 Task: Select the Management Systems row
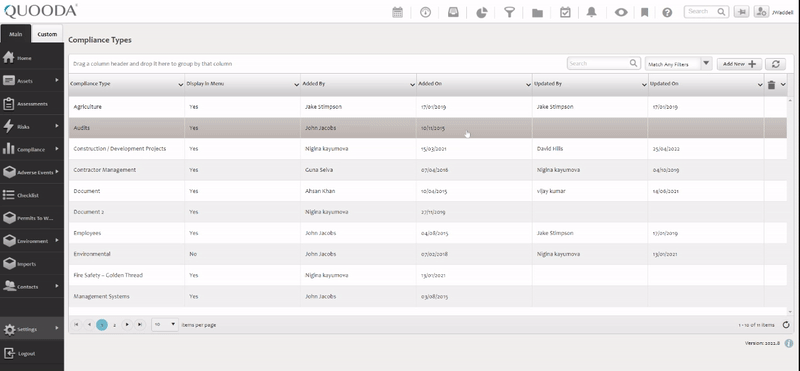428,296
